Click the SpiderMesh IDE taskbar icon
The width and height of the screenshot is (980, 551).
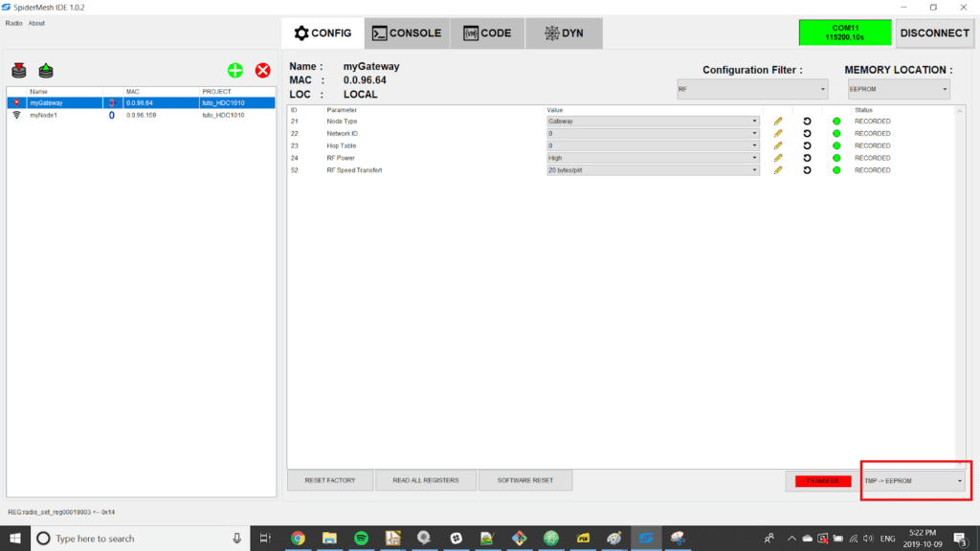(x=646, y=538)
